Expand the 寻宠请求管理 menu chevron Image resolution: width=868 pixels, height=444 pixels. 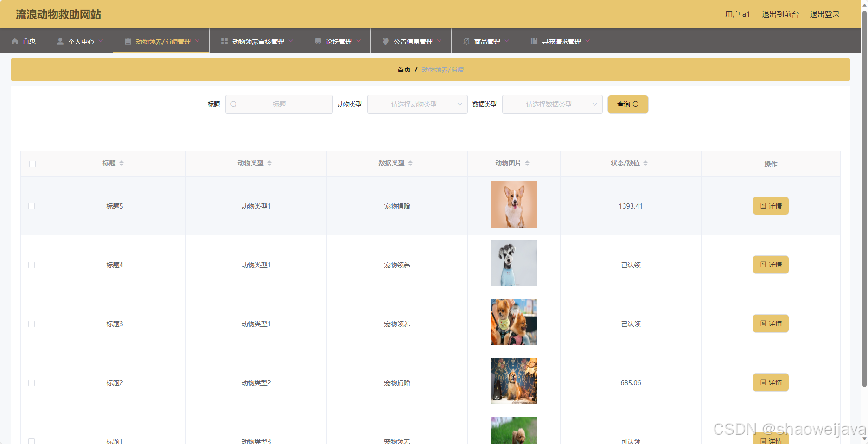click(587, 41)
